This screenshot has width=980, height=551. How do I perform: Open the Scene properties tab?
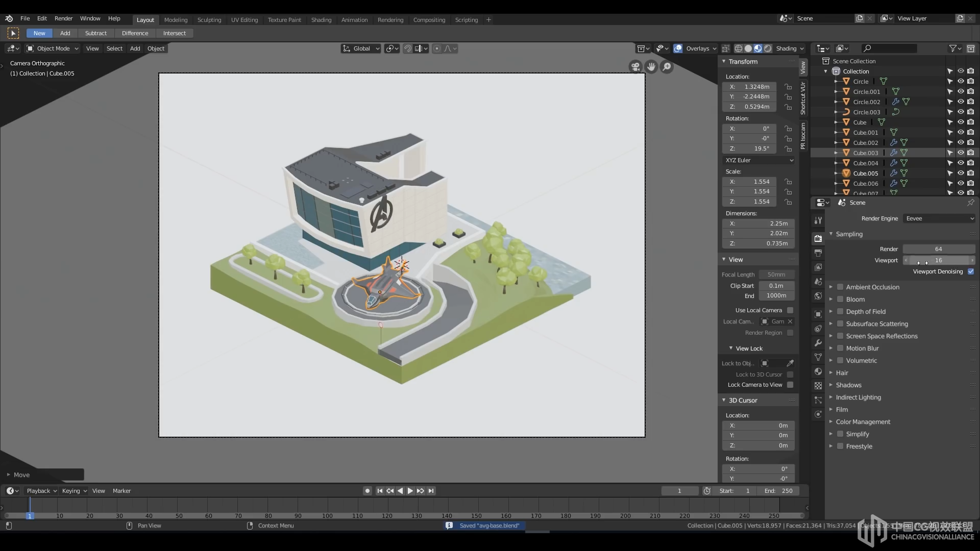click(818, 282)
